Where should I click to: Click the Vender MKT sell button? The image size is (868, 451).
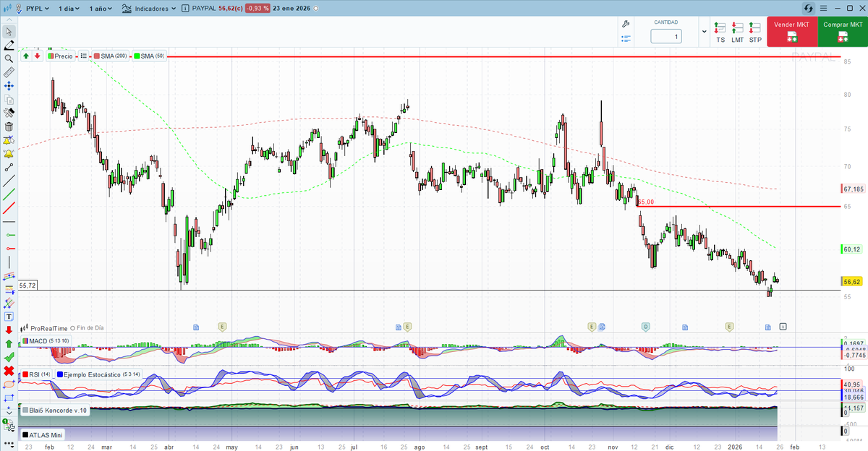coord(792,32)
